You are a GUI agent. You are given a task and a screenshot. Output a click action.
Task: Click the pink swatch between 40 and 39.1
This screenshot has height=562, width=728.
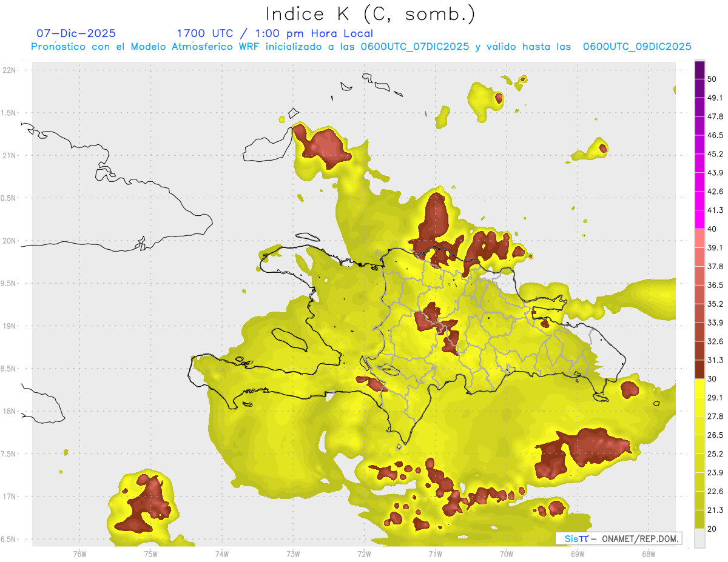coord(699,239)
